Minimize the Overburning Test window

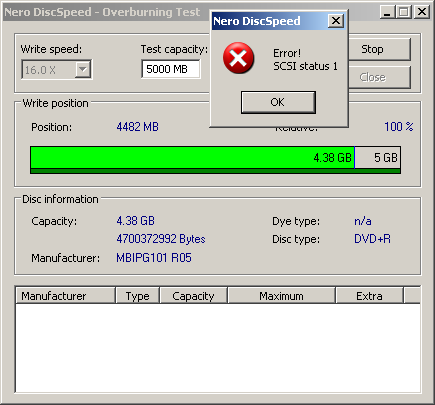[387, 12]
